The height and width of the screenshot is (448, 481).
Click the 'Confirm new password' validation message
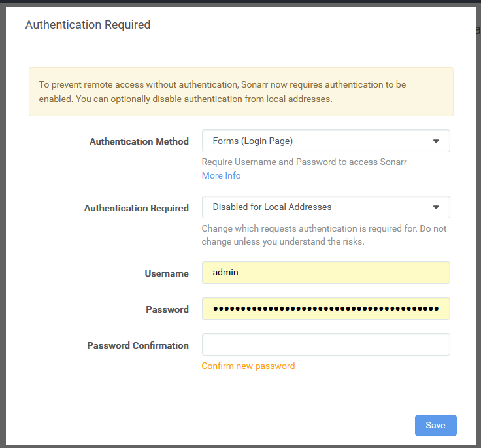[248, 366]
